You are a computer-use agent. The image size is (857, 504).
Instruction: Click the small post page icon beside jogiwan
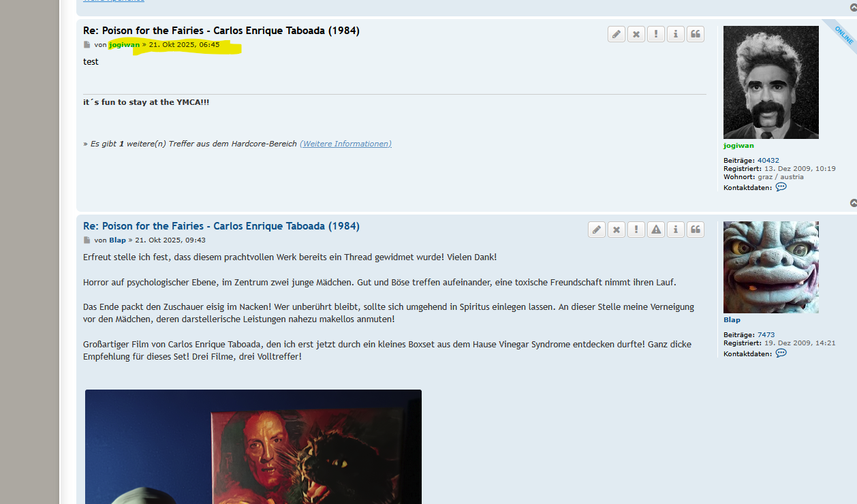click(x=87, y=44)
